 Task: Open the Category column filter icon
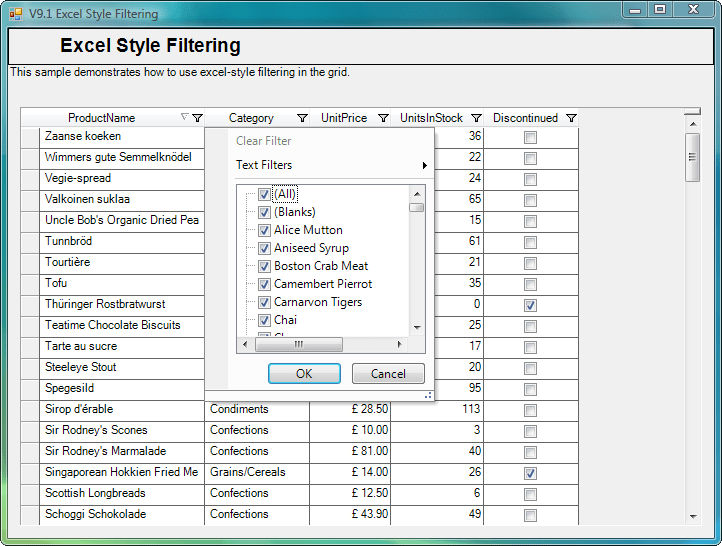point(302,118)
